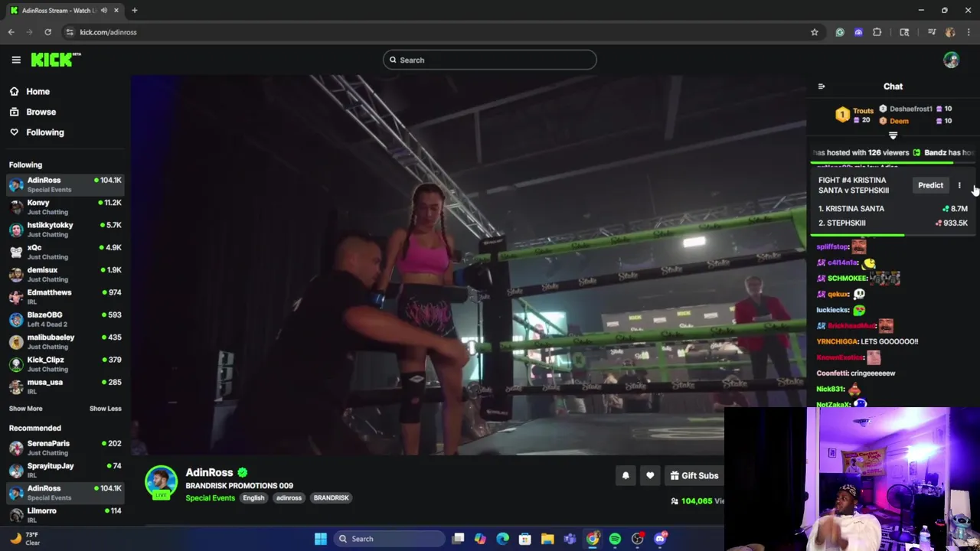Click the adinross tag

pyautogui.click(x=289, y=498)
